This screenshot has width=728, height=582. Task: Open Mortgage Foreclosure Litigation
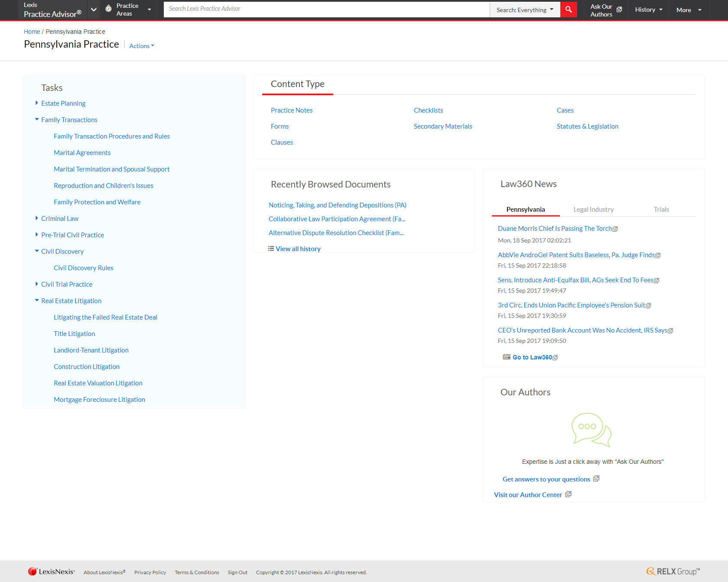tap(99, 400)
